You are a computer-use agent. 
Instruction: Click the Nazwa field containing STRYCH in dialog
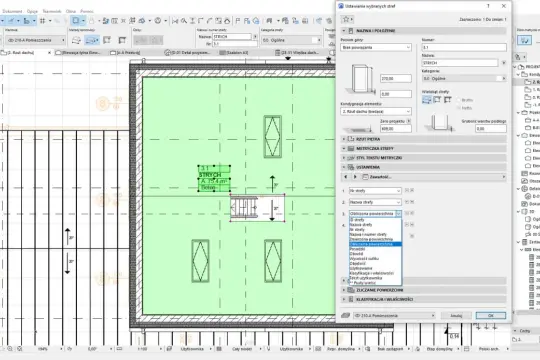click(x=460, y=63)
